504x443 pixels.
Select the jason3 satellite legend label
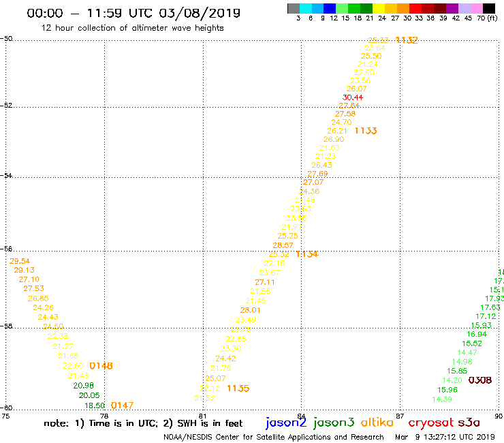[x=334, y=423]
